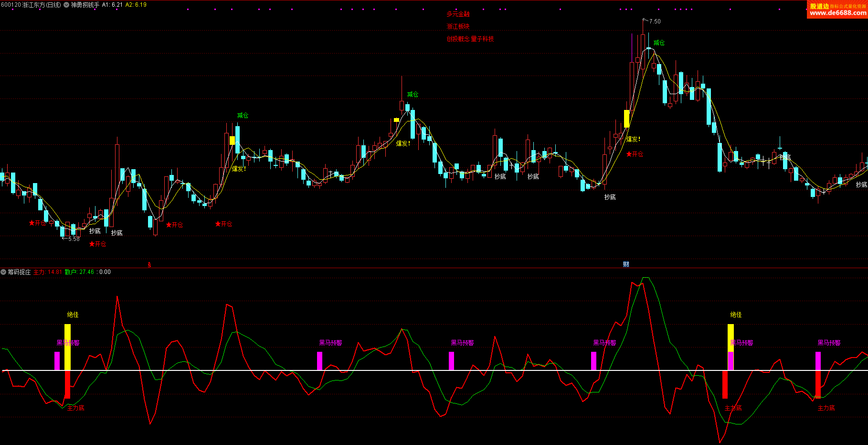
Task: Click the ★开仓 star marker near 7.50 peak
Action: click(x=635, y=154)
